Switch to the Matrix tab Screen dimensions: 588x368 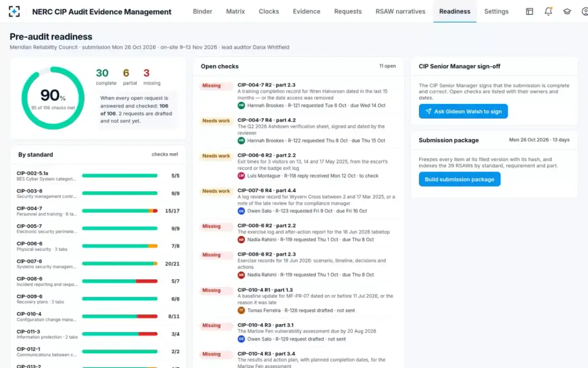click(236, 11)
